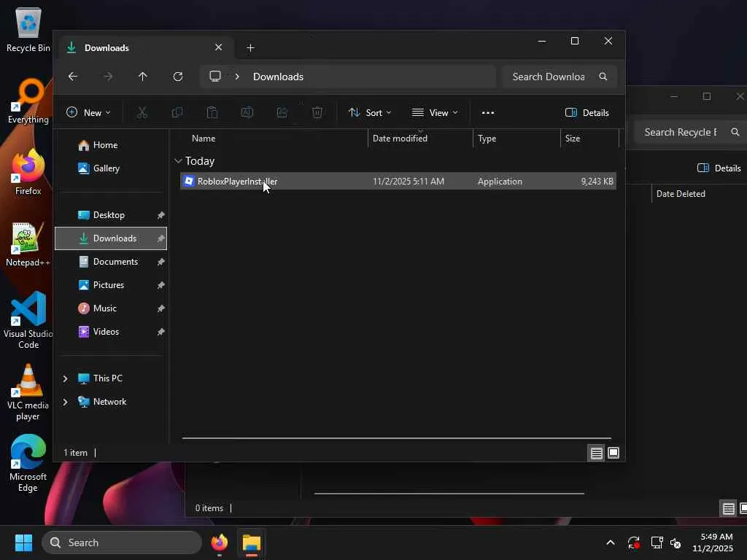Screen dimensions: 747x560
Task: Click Downloads in the address bar
Action: click(x=278, y=77)
